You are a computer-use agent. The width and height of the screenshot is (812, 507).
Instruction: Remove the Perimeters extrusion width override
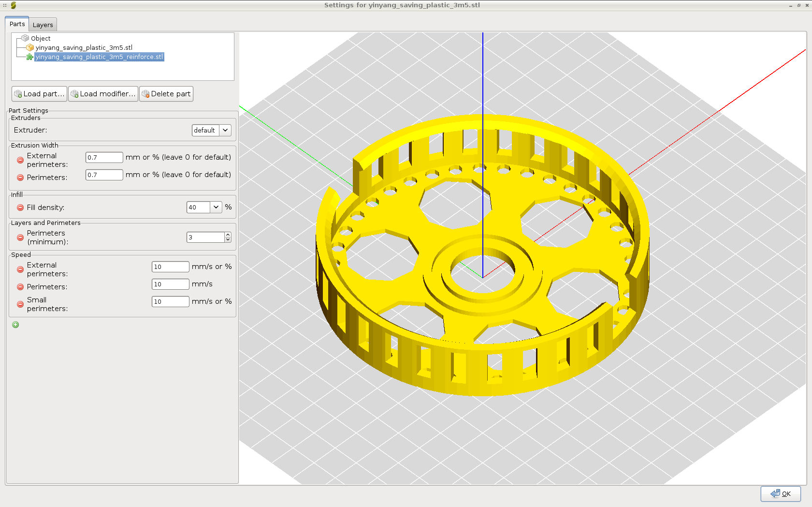click(x=20, y=178)
